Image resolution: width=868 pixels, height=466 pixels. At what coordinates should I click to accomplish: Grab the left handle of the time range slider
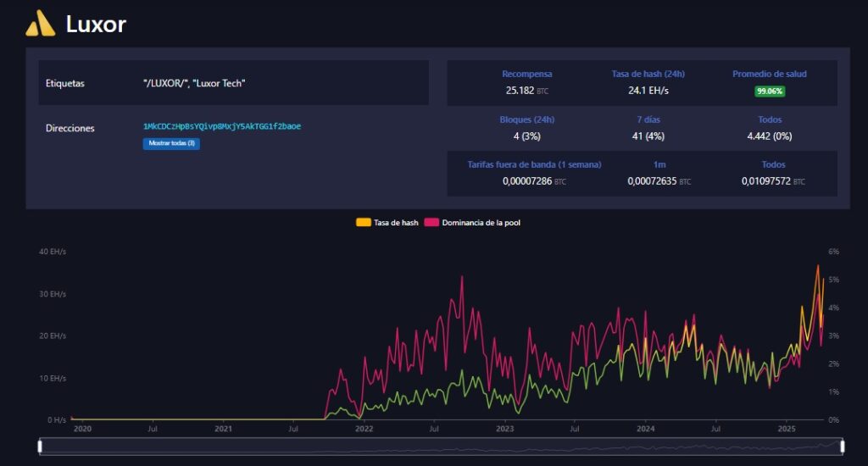coord(40,446)
